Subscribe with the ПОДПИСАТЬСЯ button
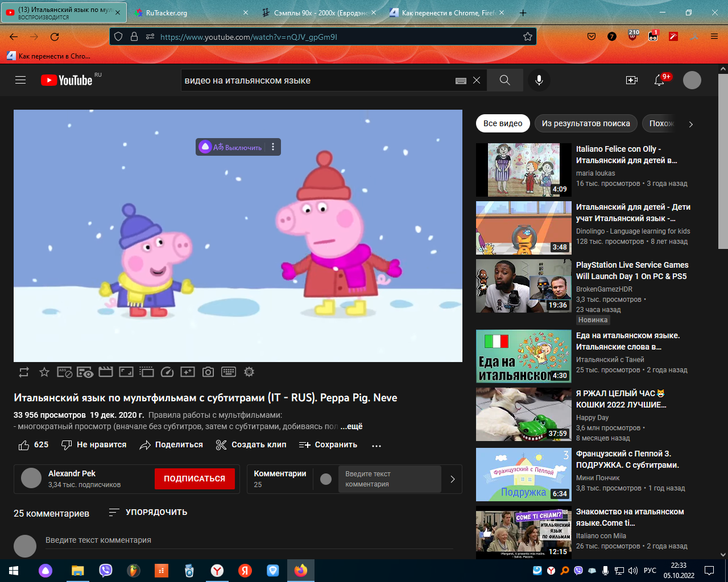Viewport: 728px width, 582px height. pyautogui.click(x=195, y=479)
